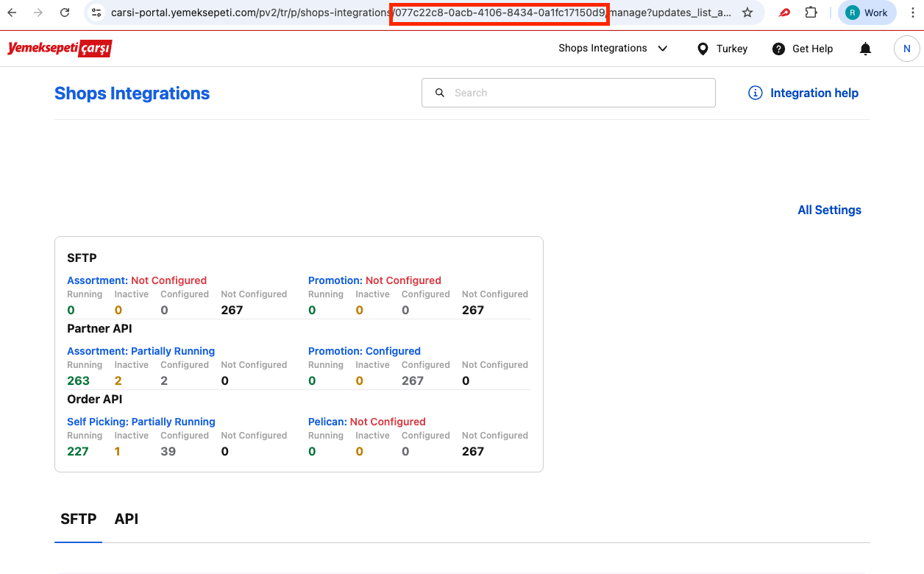Open the Integration help link

pyautogui.click(x=803, y=93)
